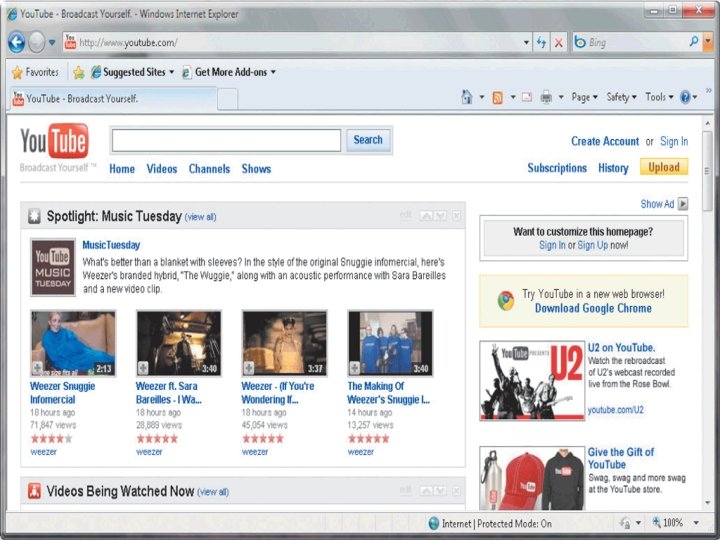
Task: Click the Refresh page icon
Action: [x=542, y=43]
